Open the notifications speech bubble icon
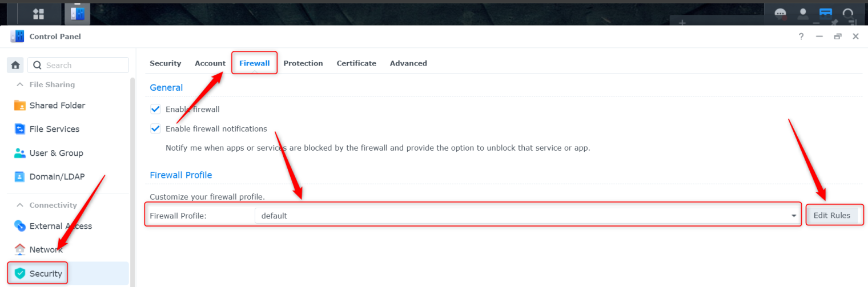Viewport: 868px width, 287px height. (x=780, y=13)
